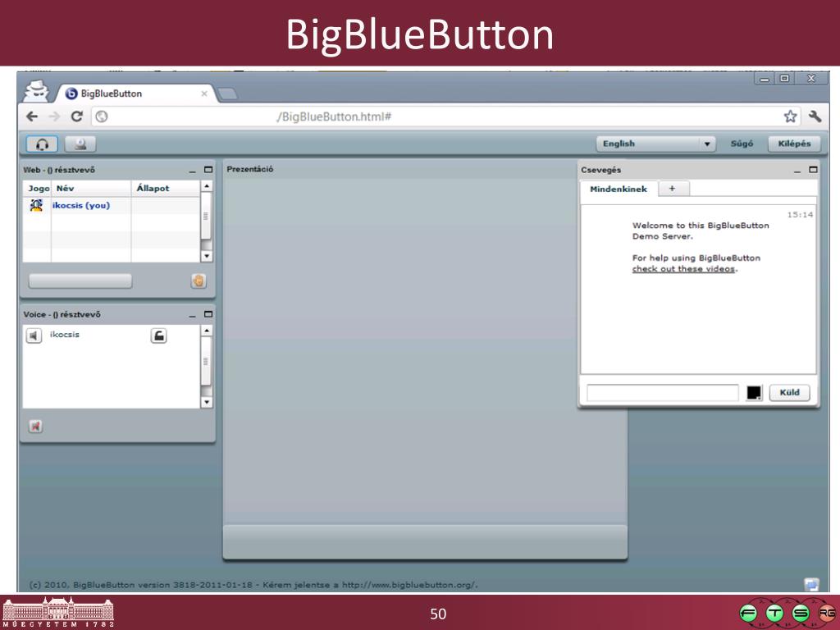Bookmark page with the star icon

(x=790, y=116)
